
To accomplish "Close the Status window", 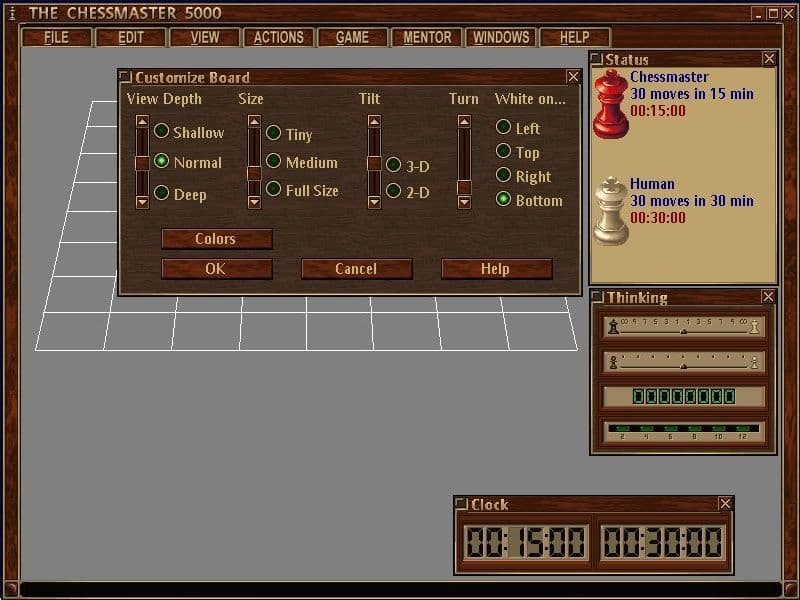I will pyautogui.click(x=769, y=59).
